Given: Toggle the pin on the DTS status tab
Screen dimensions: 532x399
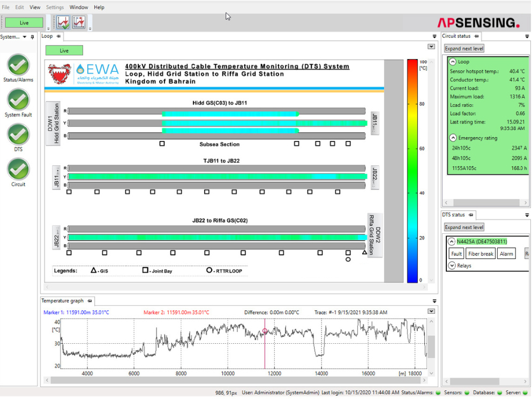Looking at the screenshot, I should [471, 214].
